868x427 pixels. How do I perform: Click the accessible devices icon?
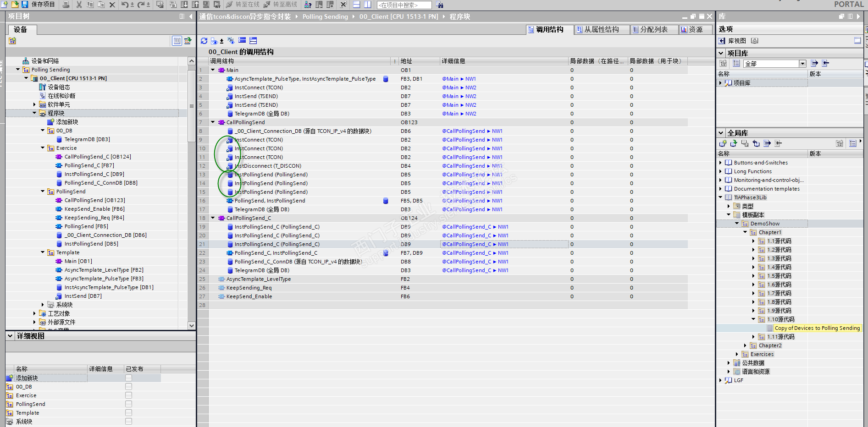(x=308, y=5)
